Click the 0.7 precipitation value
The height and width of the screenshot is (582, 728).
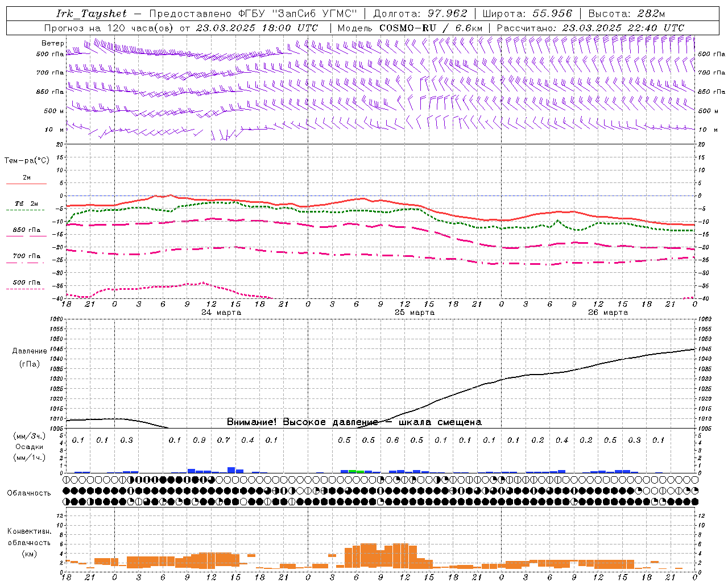224,440
